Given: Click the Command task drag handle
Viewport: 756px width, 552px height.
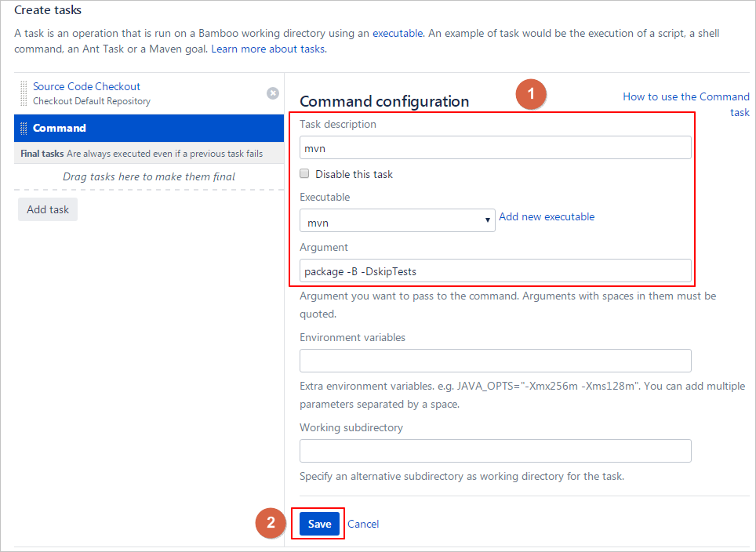Looking at the screenshot, I should pos(24,129).
